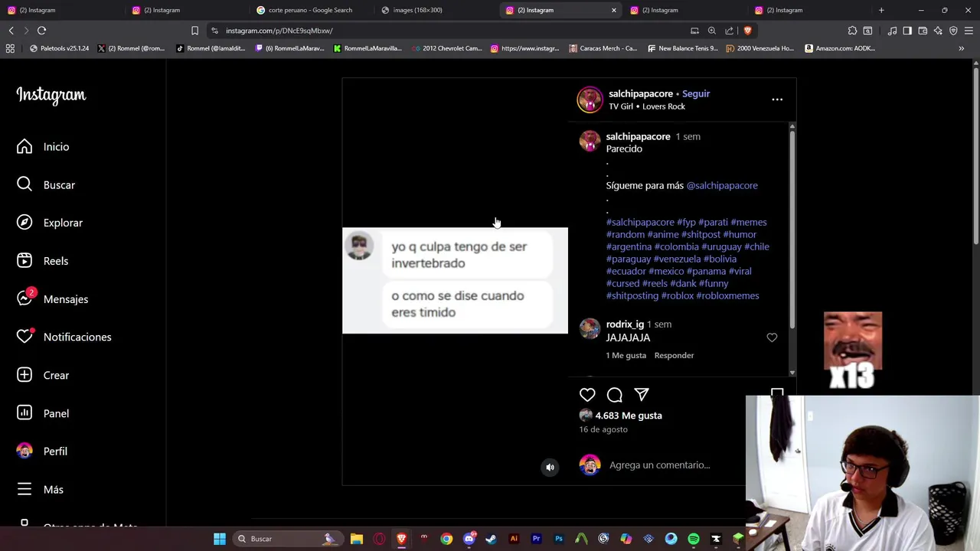Reload the current page

41,31
